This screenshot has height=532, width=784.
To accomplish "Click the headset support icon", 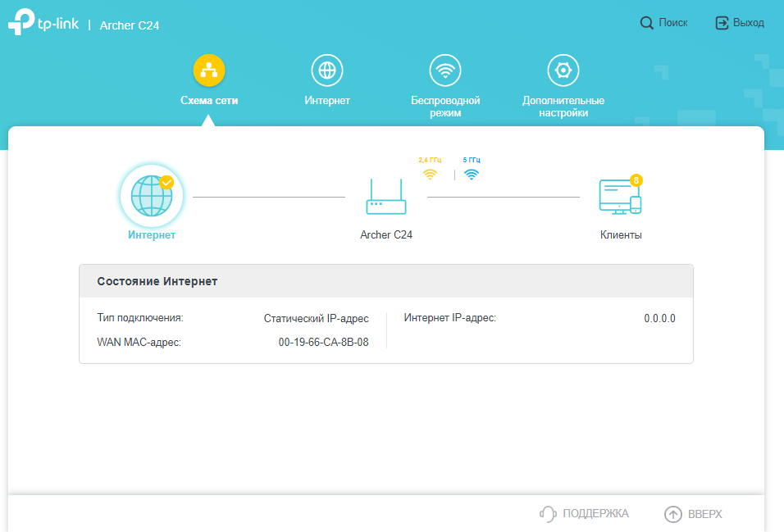I will pyautogui.click(x=548, y=514).
